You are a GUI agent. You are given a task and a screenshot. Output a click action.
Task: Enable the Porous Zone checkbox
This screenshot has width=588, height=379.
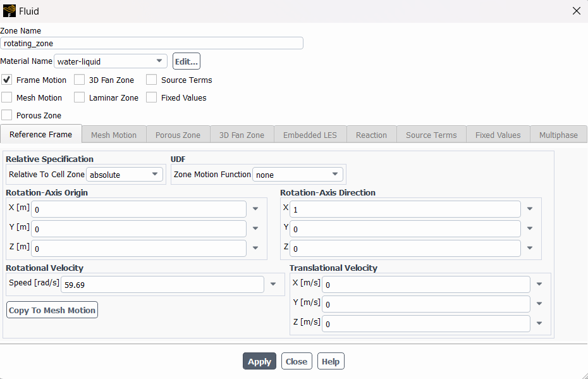pyautogui.click(x=7, y=115)
